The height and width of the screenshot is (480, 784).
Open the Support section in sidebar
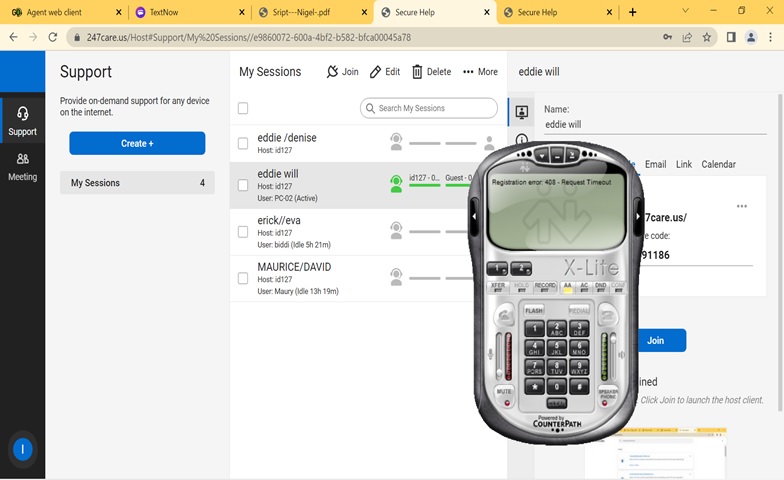click(22, 121)
